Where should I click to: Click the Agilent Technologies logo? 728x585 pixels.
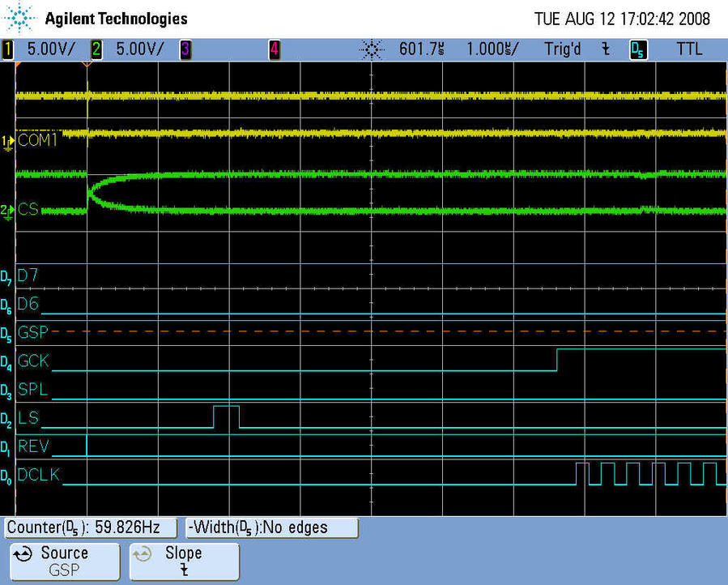[19, 18]
